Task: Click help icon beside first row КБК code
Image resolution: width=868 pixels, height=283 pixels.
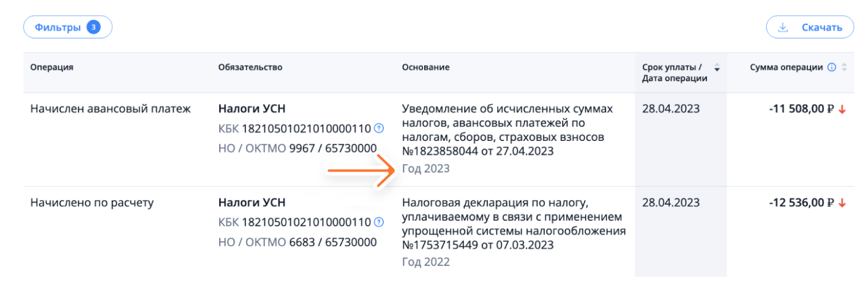Action: click(379, 129)
